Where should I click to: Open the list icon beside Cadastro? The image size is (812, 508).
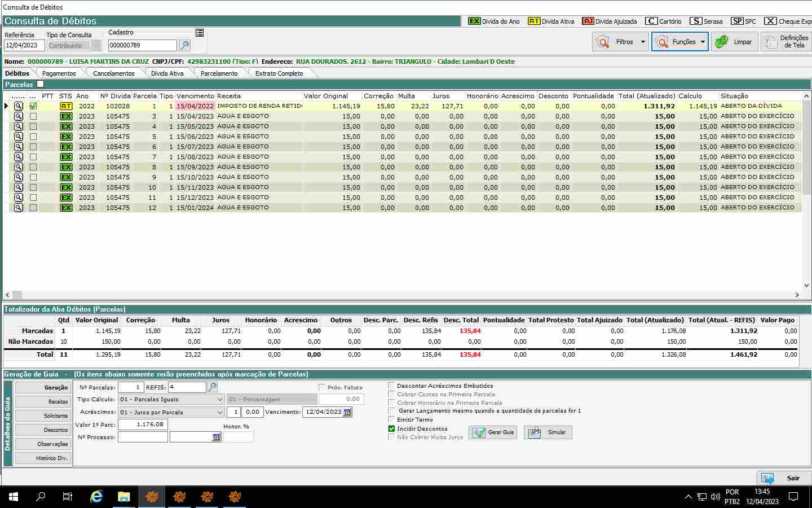pyautogui.click(x=200, y=33)
